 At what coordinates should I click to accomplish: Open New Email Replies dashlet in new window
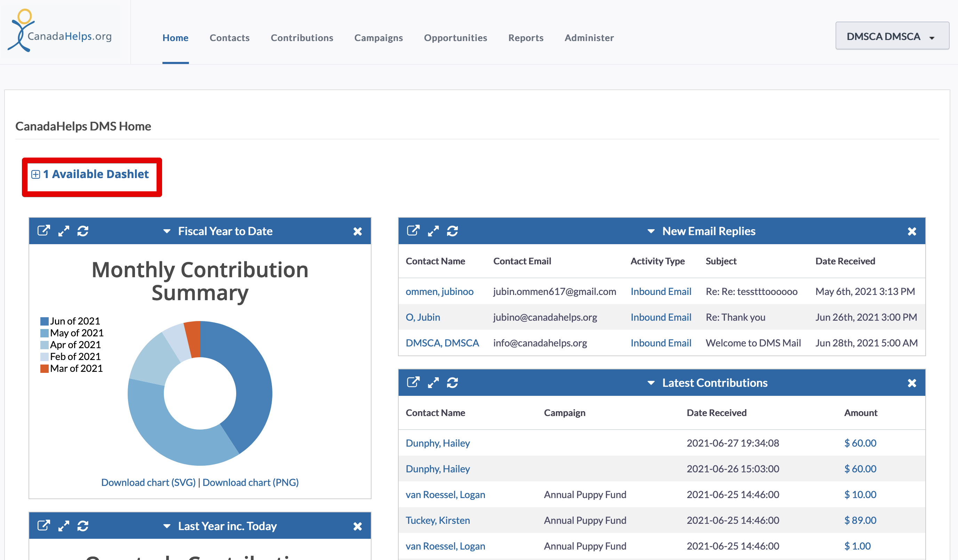[x=413, y=231]
